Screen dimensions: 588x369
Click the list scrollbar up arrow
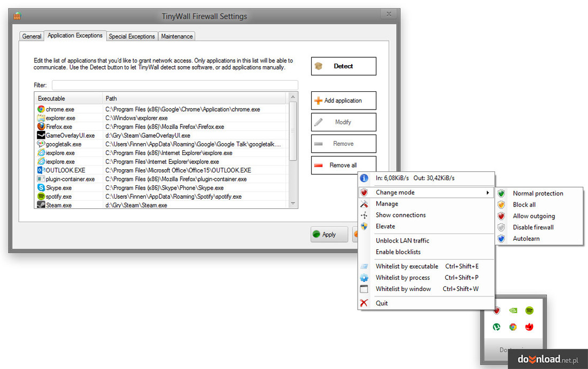[x=293, y=97]
